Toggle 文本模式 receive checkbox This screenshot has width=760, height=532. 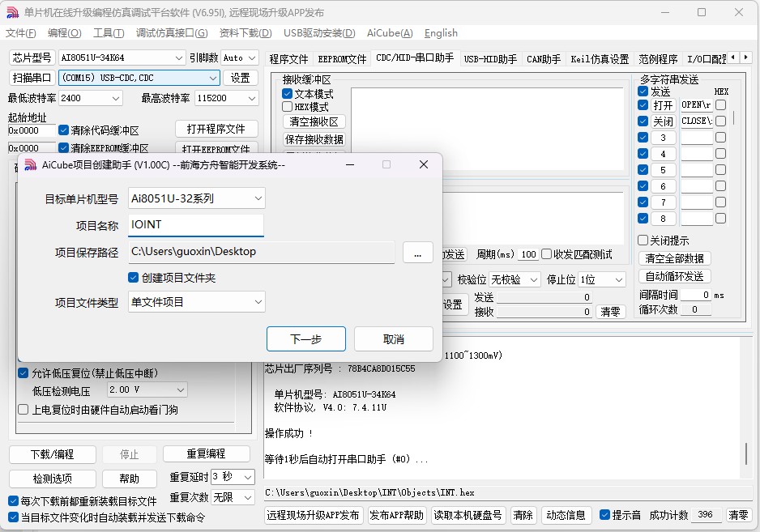[x=287, y=93]
